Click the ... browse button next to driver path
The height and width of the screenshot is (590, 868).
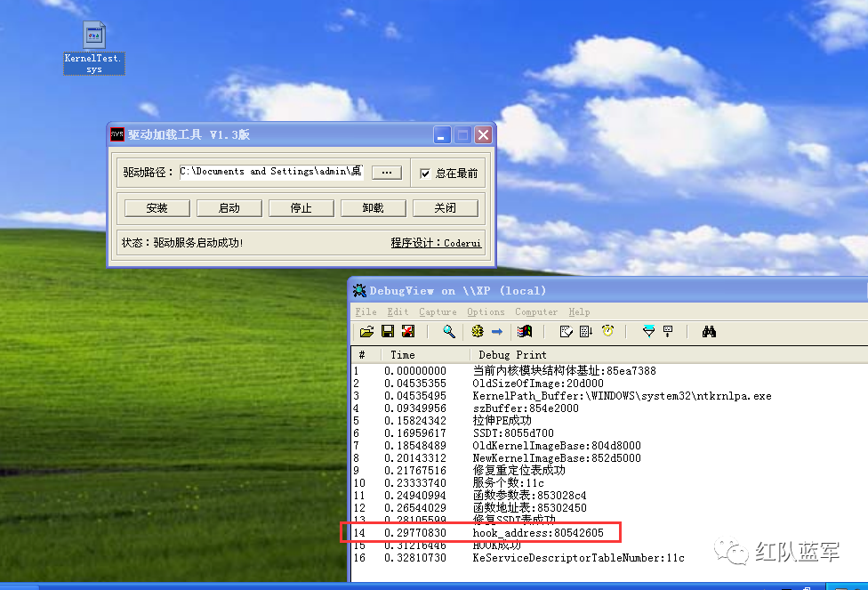387,173
